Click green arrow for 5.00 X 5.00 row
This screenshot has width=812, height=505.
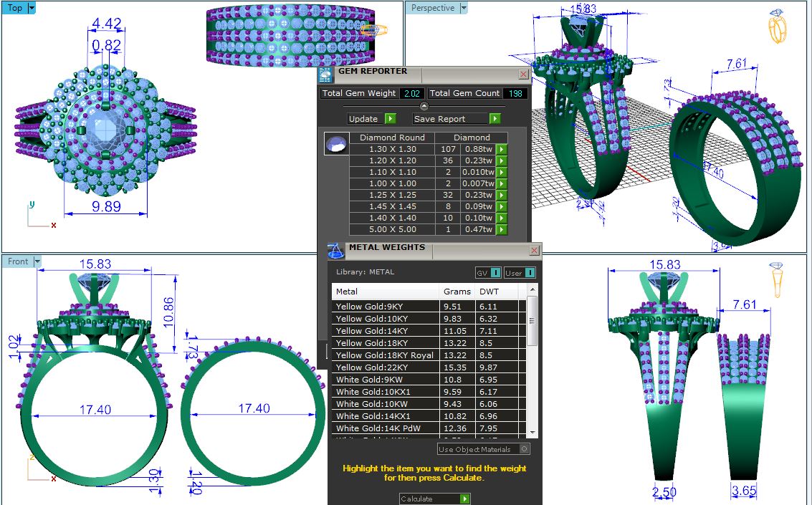502,229
